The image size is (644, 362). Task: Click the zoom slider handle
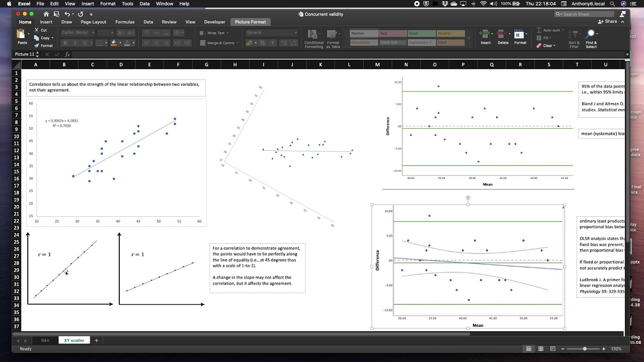(x=585, y=349)
